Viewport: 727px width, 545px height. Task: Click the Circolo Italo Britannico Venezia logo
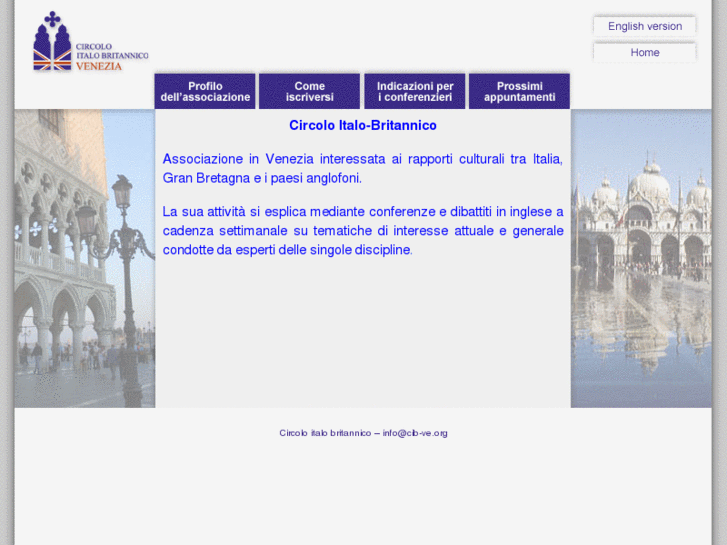(x=91, y=41)
